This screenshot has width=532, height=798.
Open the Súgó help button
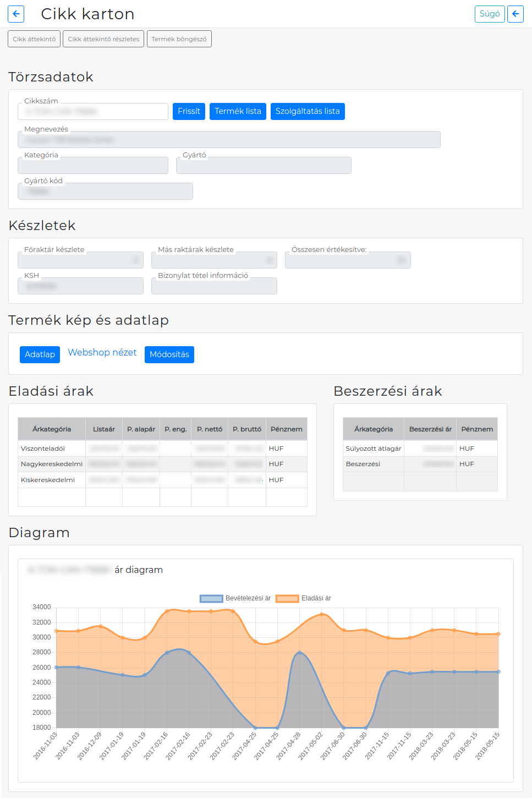(490, 14)
